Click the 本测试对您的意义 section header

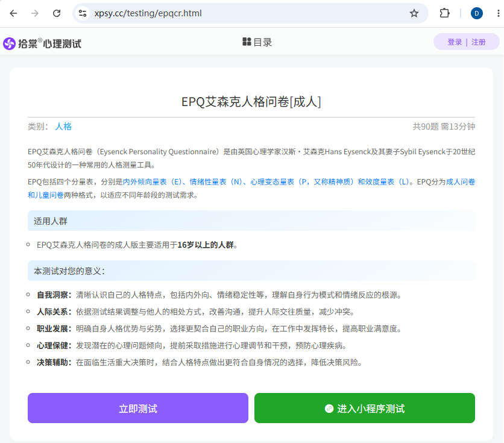point(251,271)
